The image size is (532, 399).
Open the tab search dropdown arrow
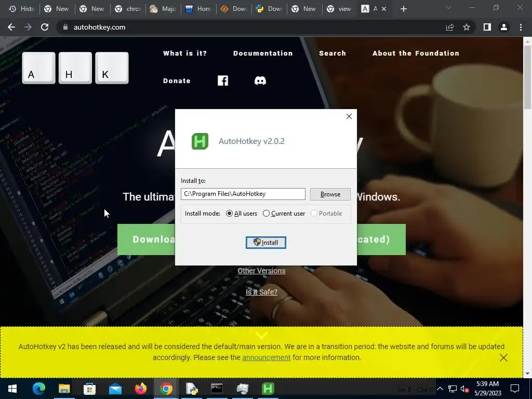click(448, 7)
